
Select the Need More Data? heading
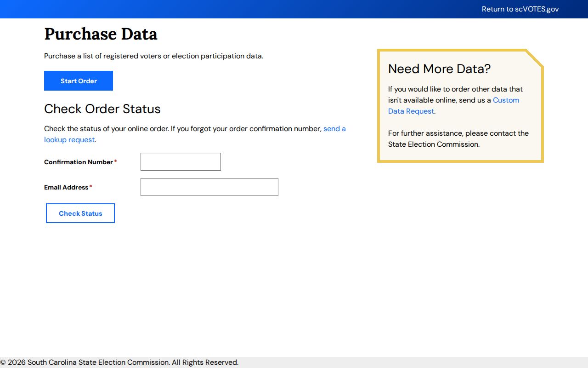click(439, 69)
